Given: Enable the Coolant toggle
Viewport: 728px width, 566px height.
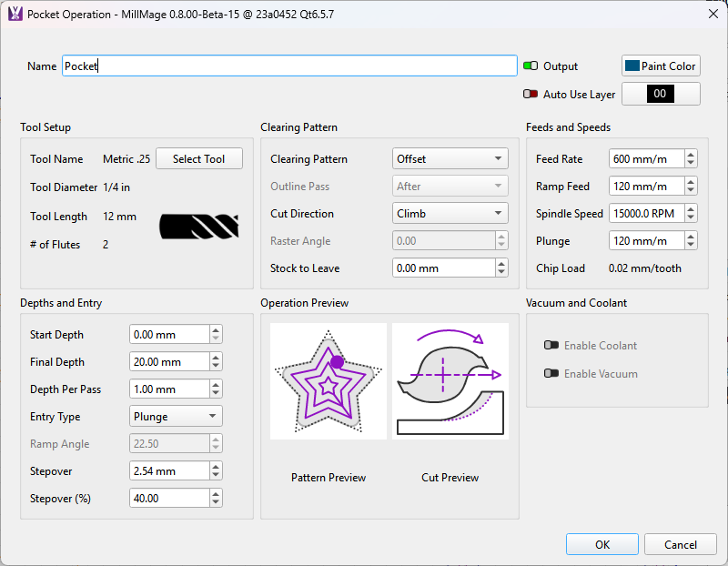Looking at the screenshot, I should [x=551, y=346].
